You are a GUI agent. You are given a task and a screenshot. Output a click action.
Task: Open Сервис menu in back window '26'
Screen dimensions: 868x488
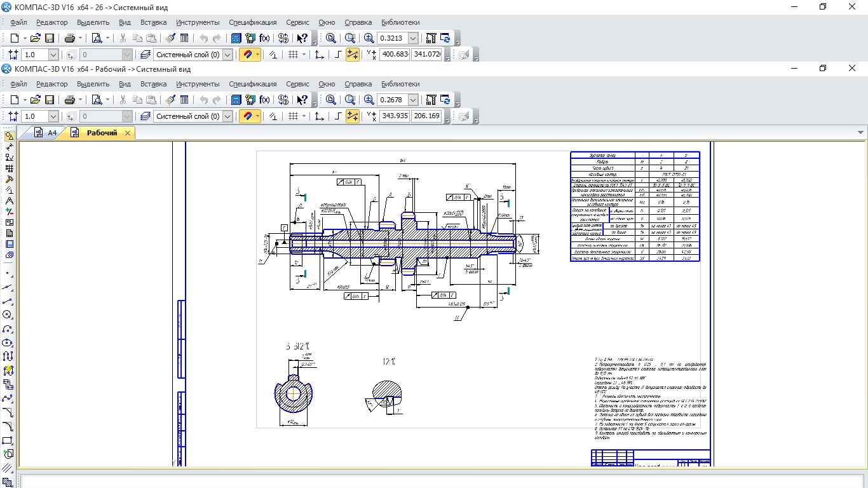point(297,22)
